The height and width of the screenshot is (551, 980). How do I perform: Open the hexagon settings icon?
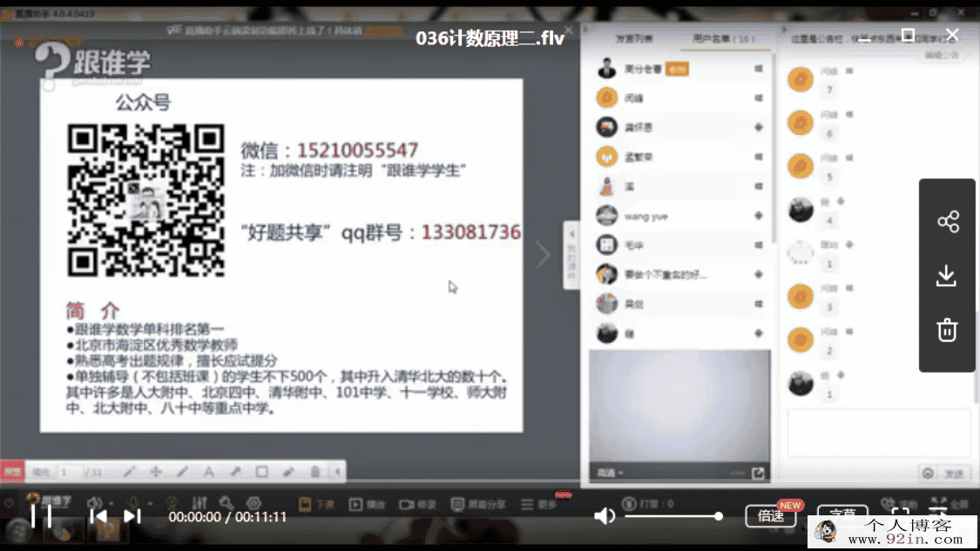253,503
